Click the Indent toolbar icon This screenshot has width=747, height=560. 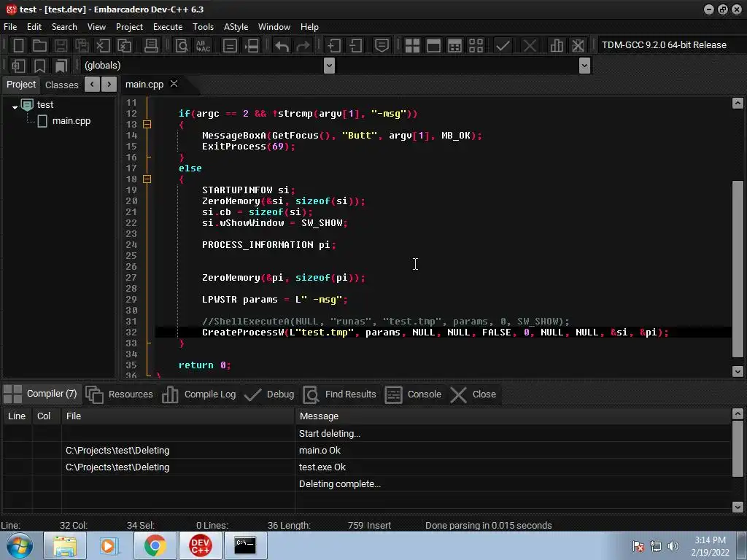coord(334,46)
